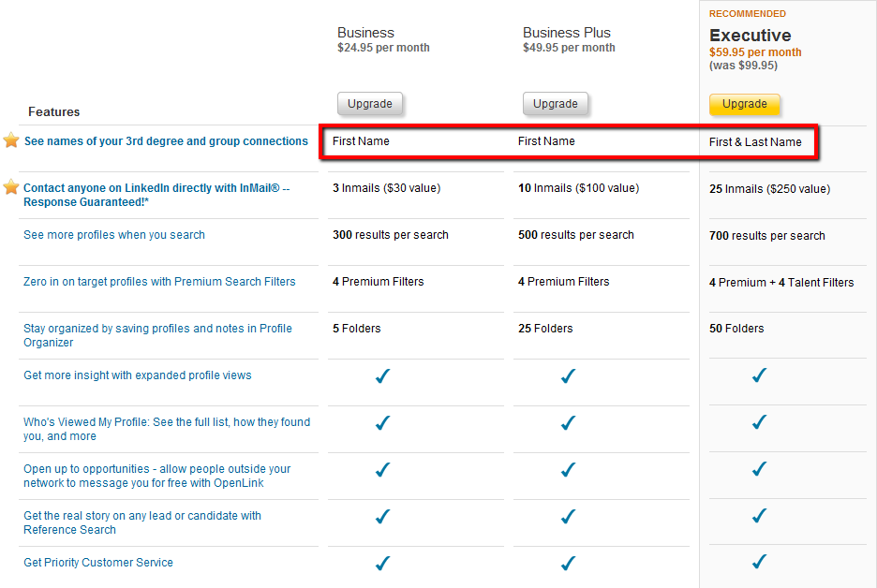Click the Business Plus checkmark for expanded profile views
The image size is (877, 588).
click(568, 376)
